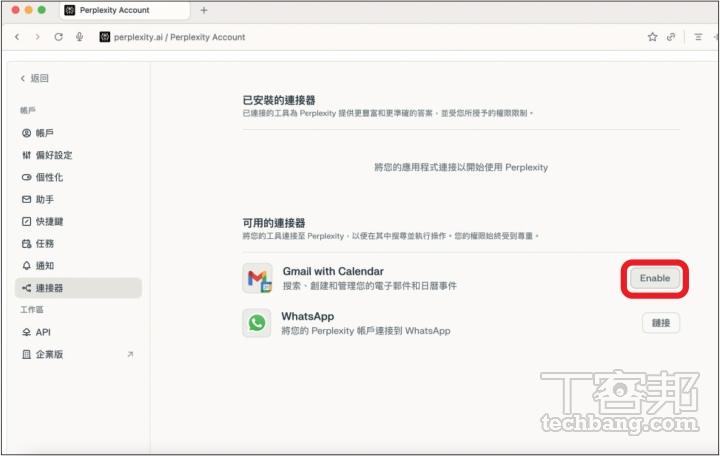Viewport: 720px width, 456px height.
Task: Open 通知 notifications settings
Action: coord(44,265)
